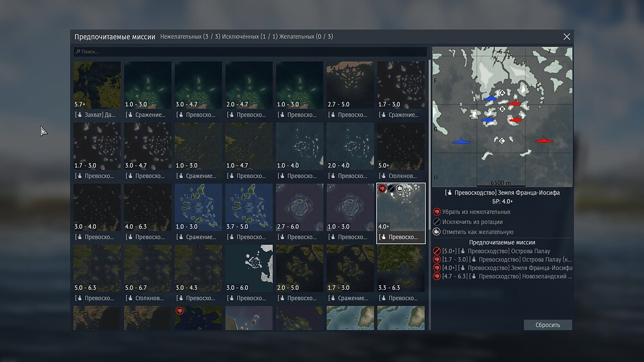The image size is (644, 362).
Task: Click the magnifier icon in the Поиск field
Action: pyautogui.click(x=77, y=52)
